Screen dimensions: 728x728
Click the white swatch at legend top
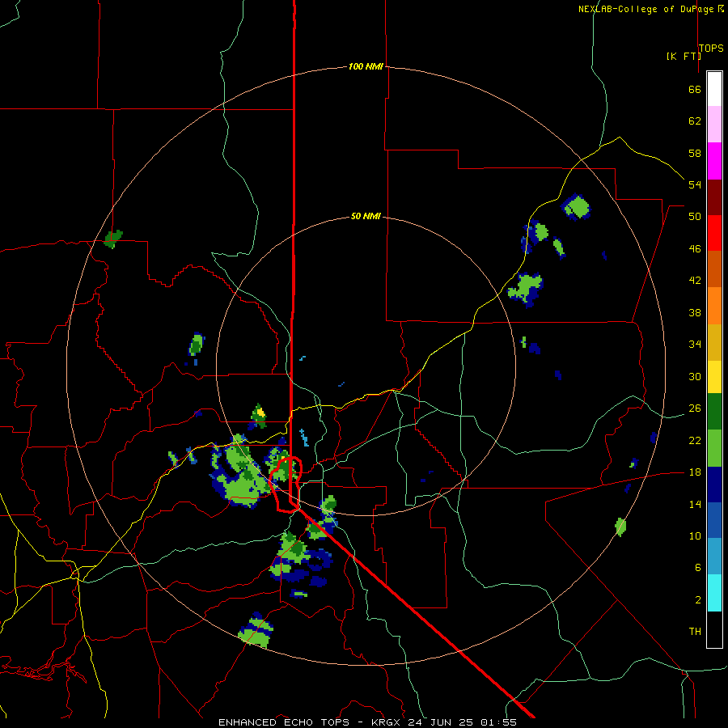click(714, 89)
